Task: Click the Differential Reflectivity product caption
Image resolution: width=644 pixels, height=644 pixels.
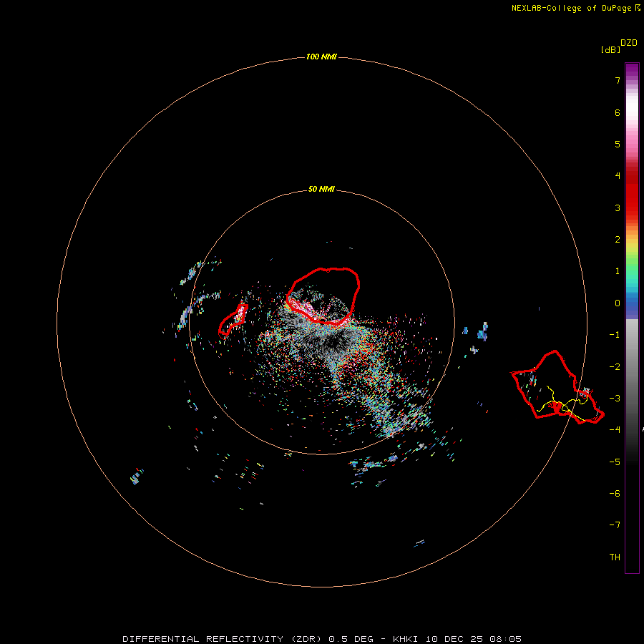Action: click(322, 639)
